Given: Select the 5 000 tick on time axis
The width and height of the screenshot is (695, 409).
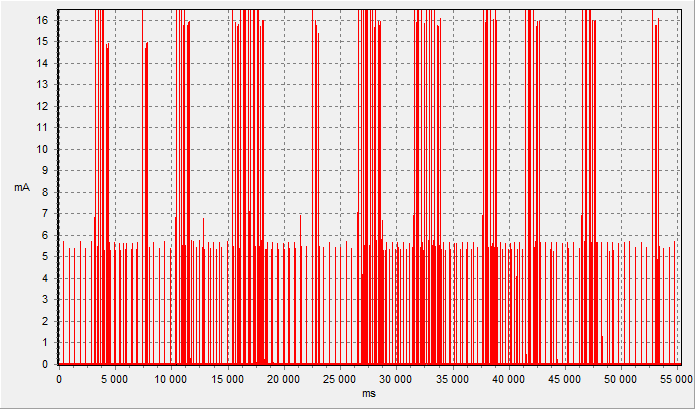Looking at the screenshot, I should 115,379.
